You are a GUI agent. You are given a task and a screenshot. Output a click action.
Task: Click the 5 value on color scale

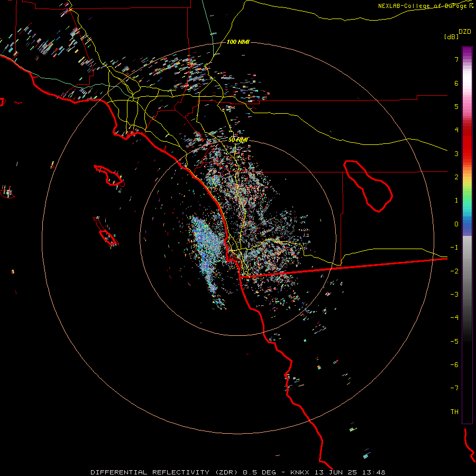tap(456, 106)
